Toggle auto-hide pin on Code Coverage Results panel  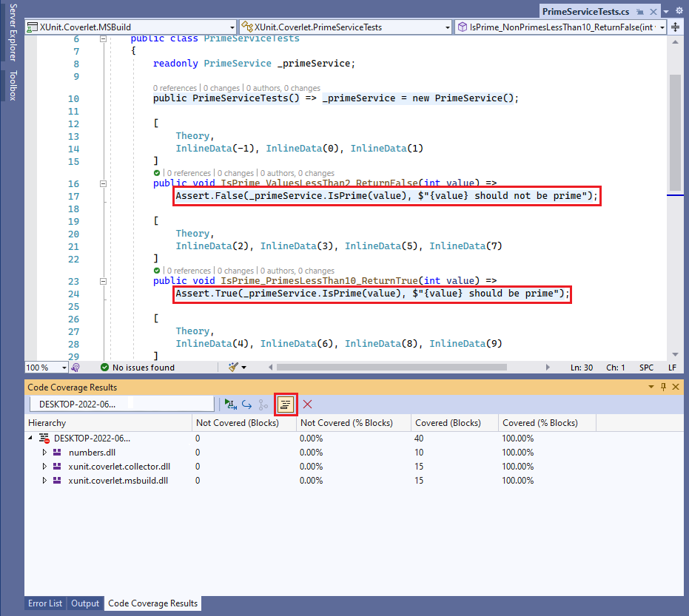coord(662,387)
